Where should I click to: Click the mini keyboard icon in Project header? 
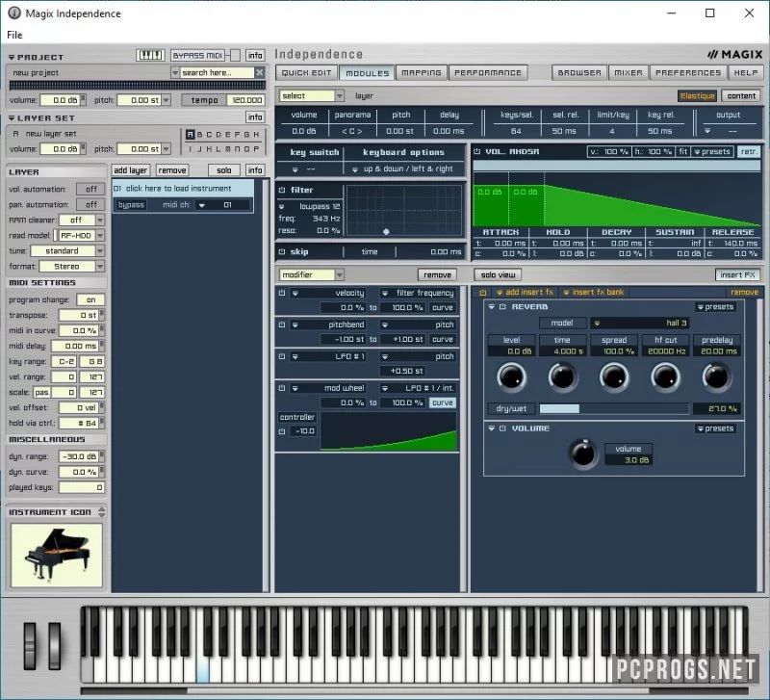click(150, 55)
